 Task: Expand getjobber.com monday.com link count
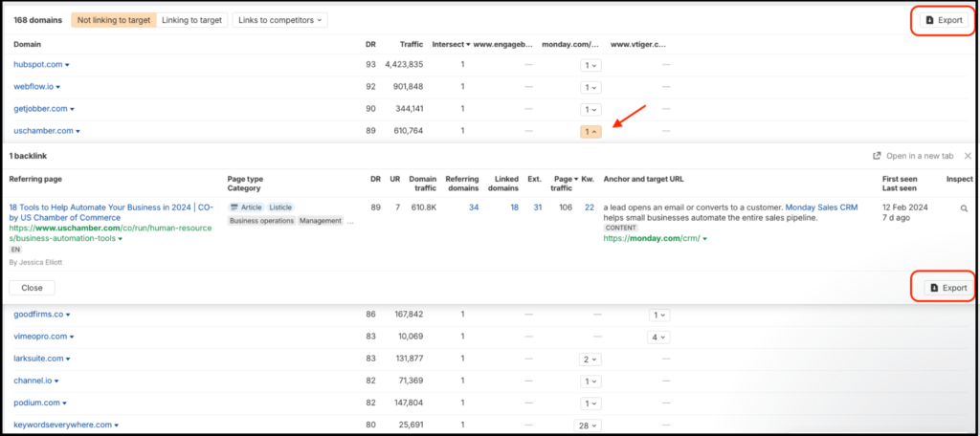(x=590, y=109)
